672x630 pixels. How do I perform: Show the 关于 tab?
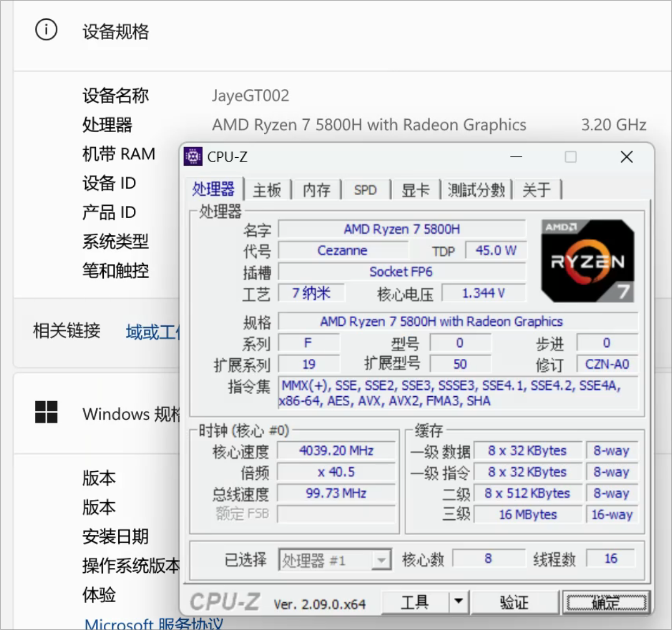coord(537,190)
